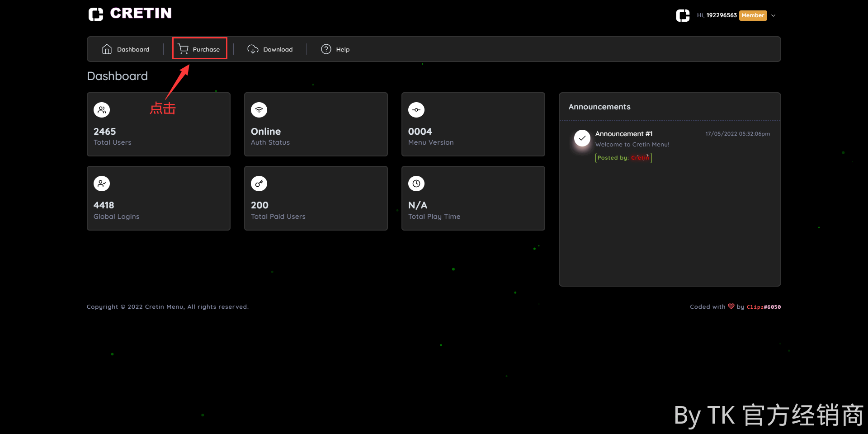Click the question mark help icon
The height and width of the screenshot is (434, 868).
pyautogui.click(x=326, y=49)
